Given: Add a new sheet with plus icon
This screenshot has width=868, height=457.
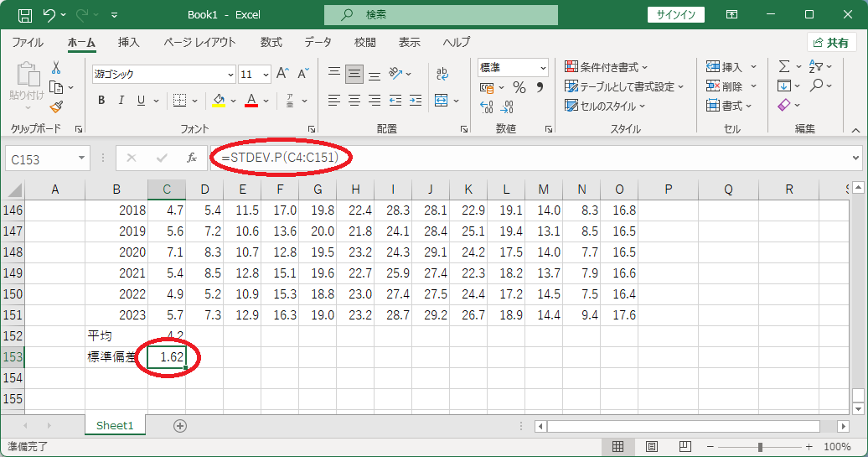Looking at the screenshot, I should tap(180, 425).
